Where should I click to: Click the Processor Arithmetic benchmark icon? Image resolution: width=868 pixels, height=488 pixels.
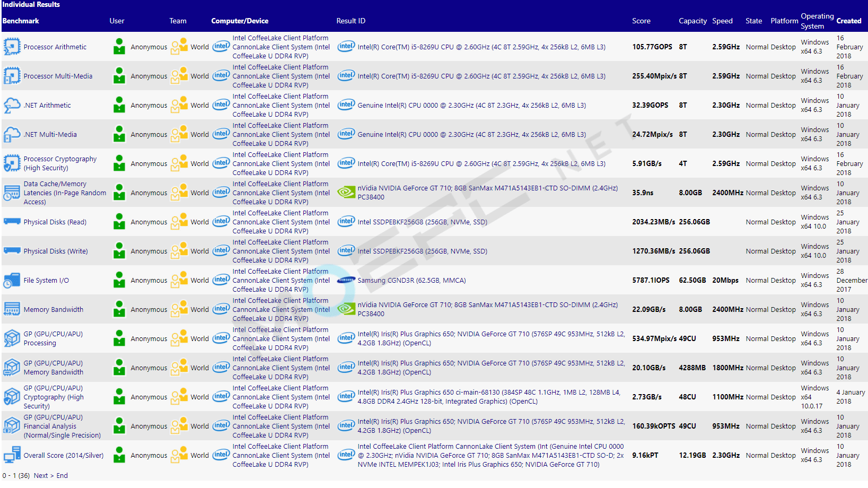coord(12,47)
